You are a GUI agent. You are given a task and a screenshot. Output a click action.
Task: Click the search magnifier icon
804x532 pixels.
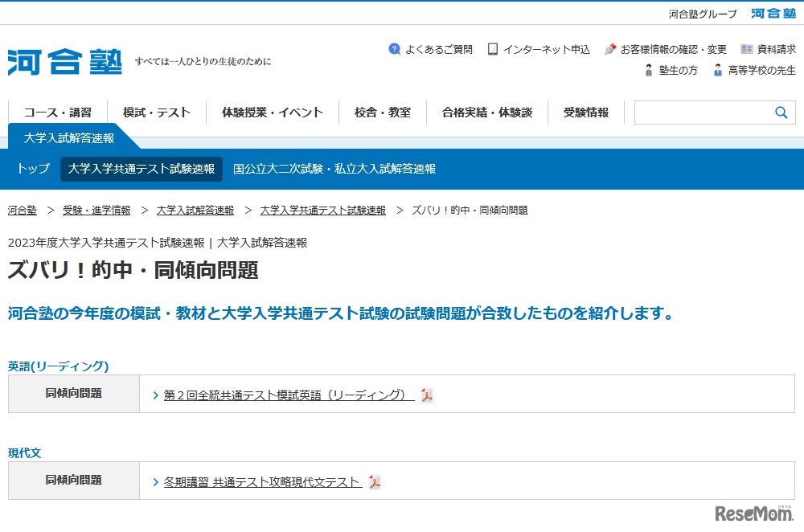pyautogui.click(x=781, y=113)
